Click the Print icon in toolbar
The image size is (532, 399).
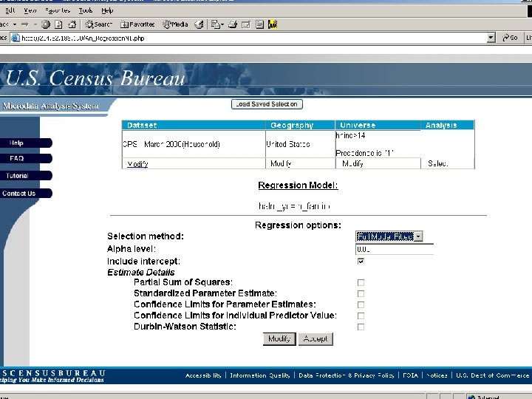(x=233, y=24)
